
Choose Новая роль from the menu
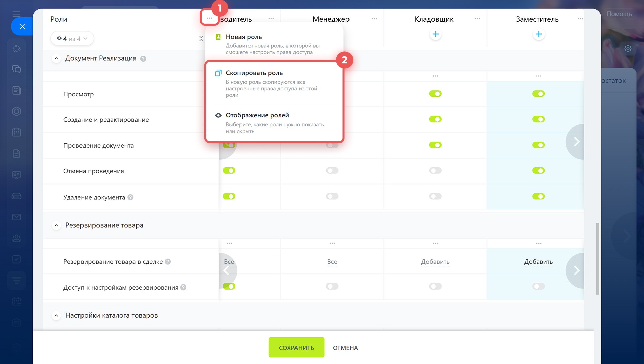(244, 37)
